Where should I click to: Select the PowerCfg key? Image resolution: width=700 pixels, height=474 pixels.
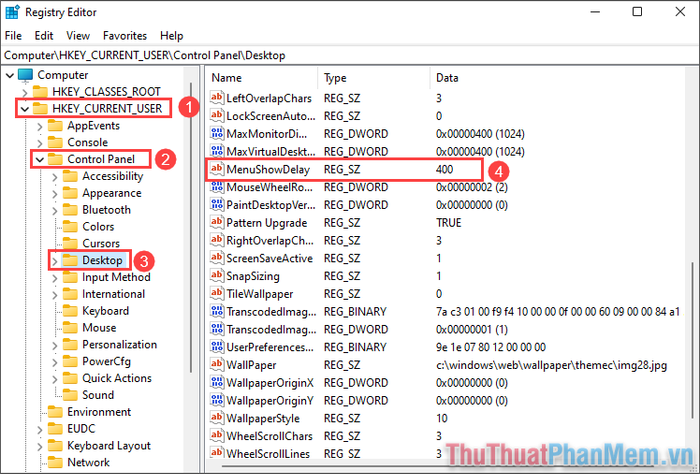point(106,362)
